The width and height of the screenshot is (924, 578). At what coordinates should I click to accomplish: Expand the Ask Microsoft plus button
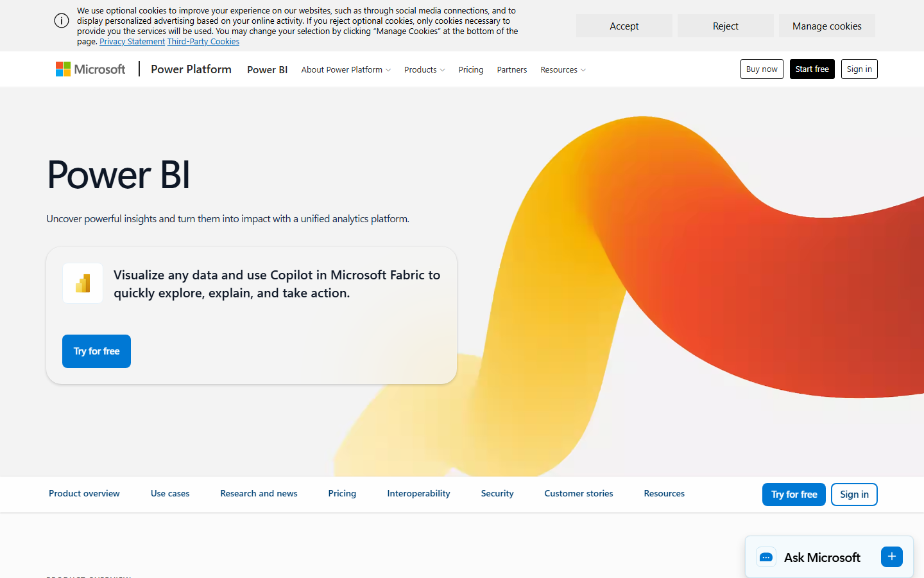(x=892, y=557)
